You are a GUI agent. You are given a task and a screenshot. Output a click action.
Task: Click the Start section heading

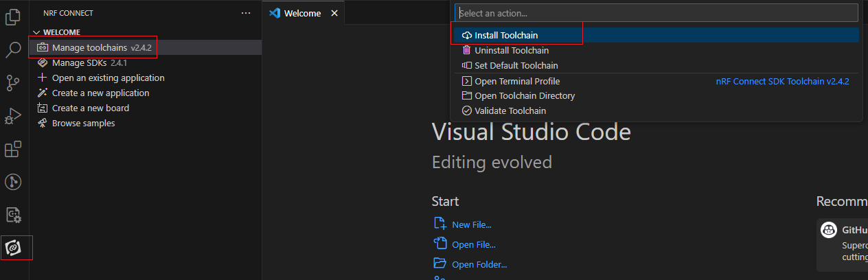coord(445,201)
